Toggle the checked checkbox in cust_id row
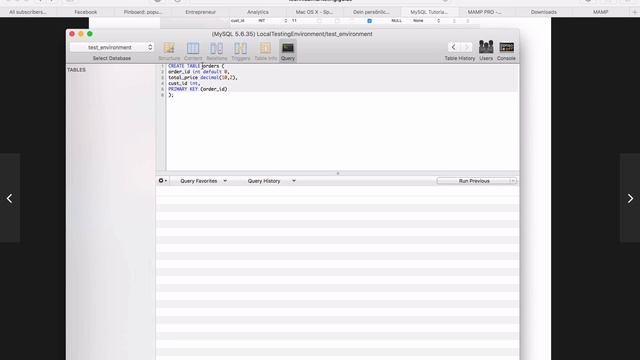 [369, 21]
